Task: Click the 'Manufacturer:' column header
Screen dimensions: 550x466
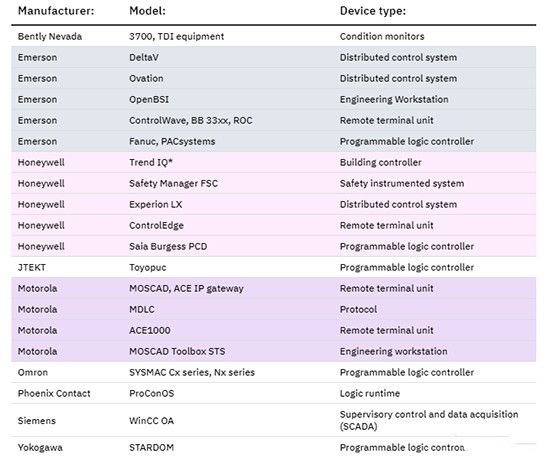Action: coord(56,11)
